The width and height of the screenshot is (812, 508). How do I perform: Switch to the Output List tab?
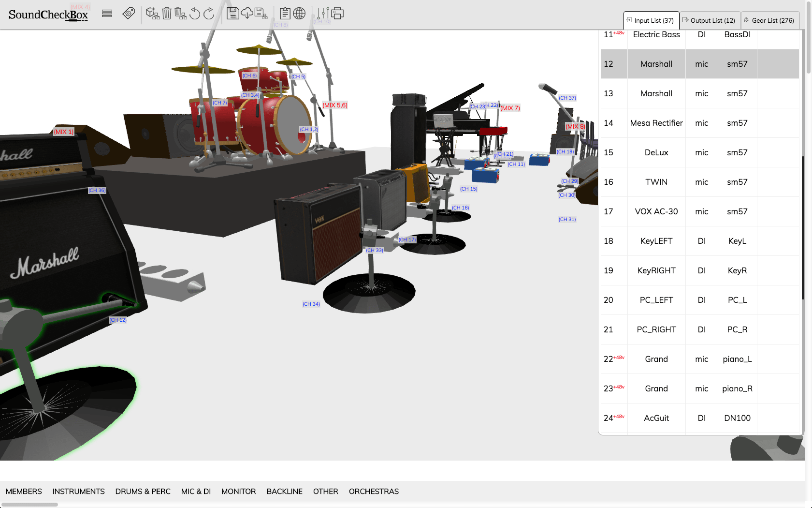coord(710,20)
